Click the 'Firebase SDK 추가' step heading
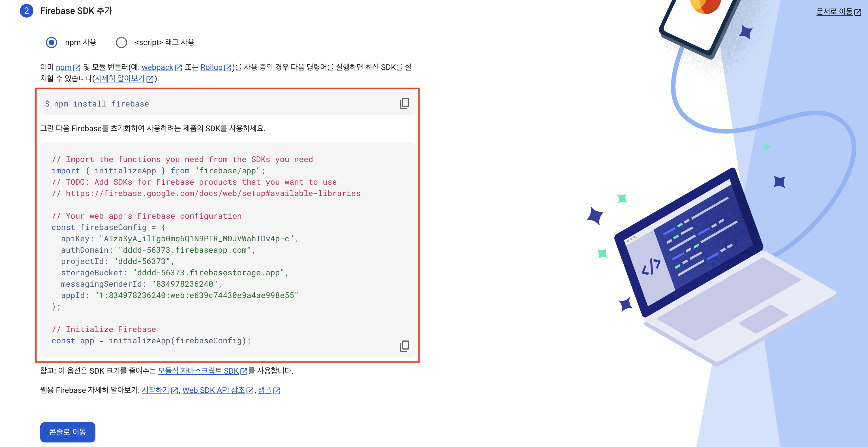Screen dimensions: 868x447 click(76, 11)
